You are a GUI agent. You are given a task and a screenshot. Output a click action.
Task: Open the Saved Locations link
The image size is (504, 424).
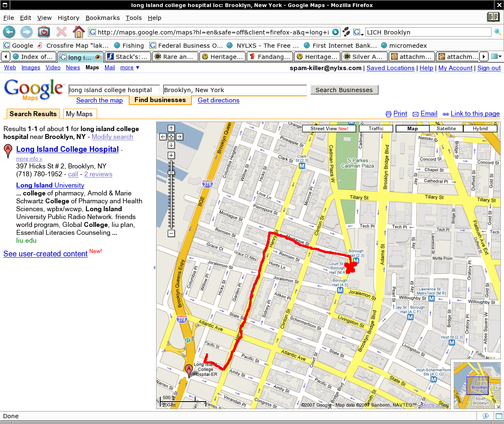point(391,68)
